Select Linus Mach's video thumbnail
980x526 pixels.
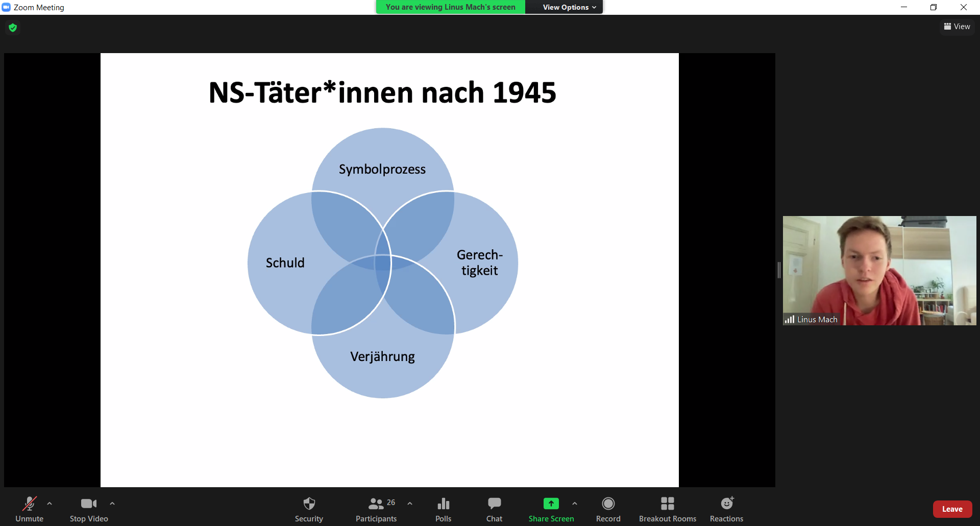(x=879, y=270)
